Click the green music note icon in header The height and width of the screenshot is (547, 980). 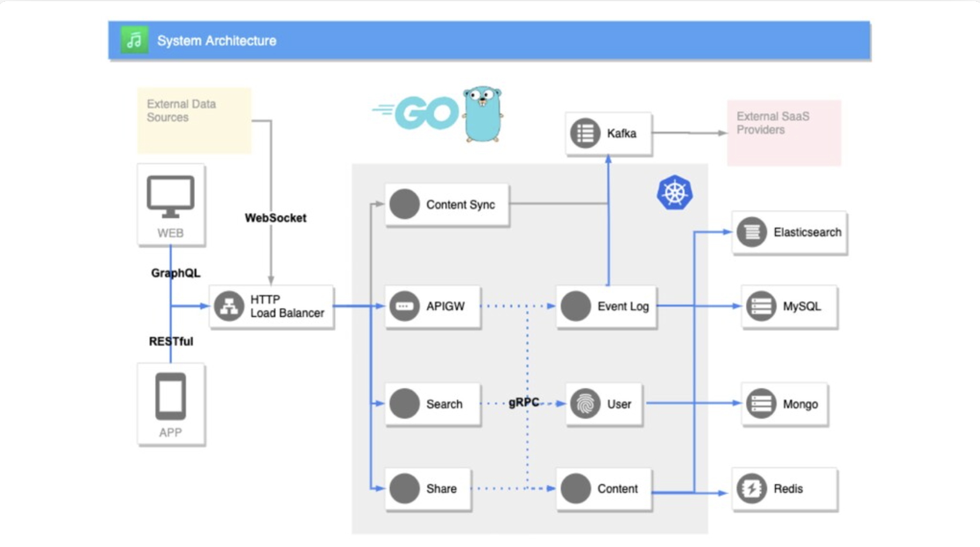(x=134, y=40)
